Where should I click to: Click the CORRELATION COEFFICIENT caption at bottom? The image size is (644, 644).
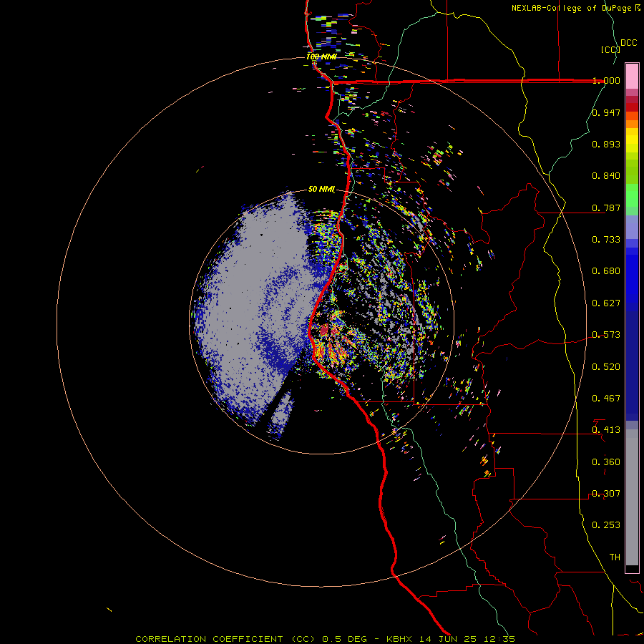[x=225, y=639]
